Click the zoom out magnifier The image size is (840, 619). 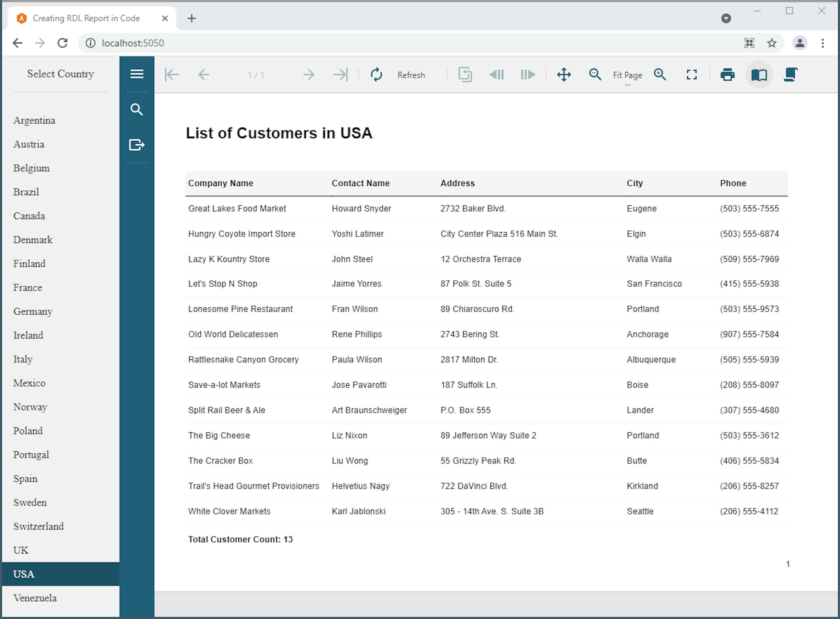coord(595,75)
